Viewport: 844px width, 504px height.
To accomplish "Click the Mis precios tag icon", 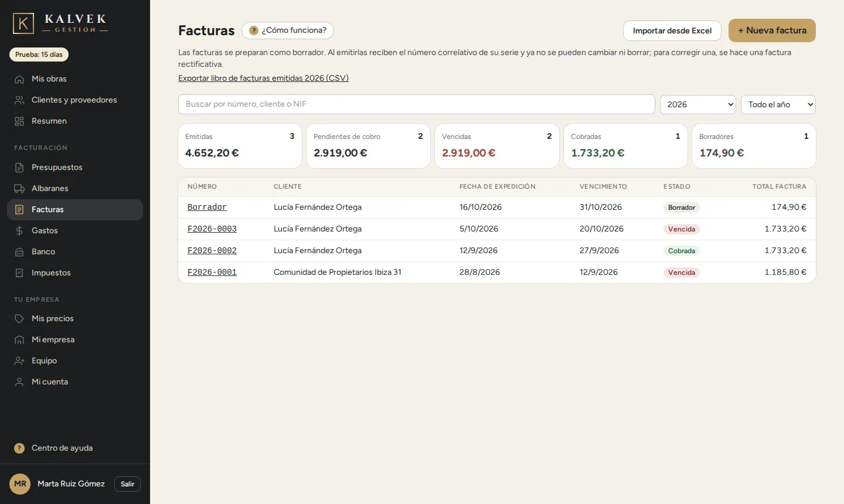I will [x=19, y=319].
